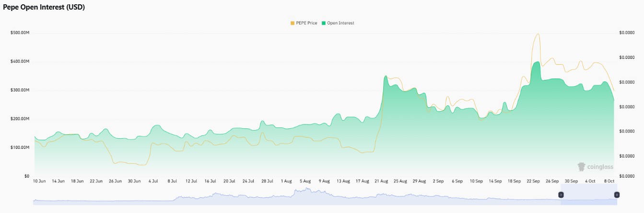
Task: Click the 12 Jul x-axis date label
Action: pos(191,181)
